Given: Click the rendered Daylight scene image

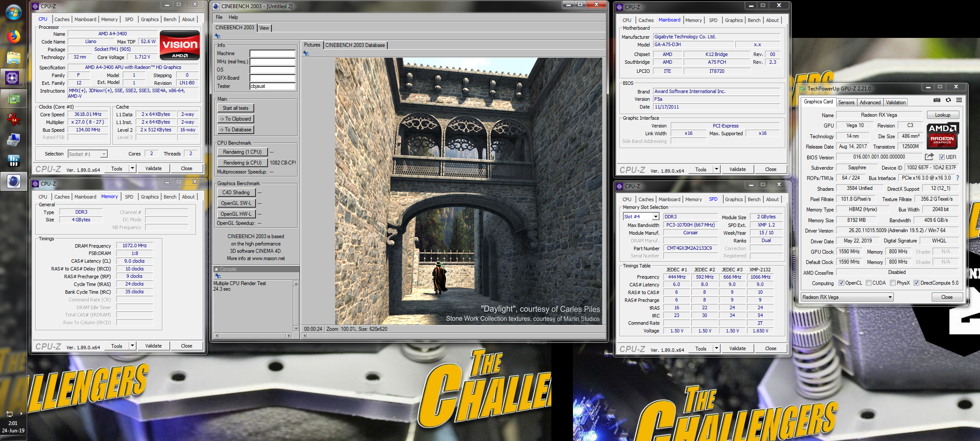Looking at the screenshot, I should (469, 191).
